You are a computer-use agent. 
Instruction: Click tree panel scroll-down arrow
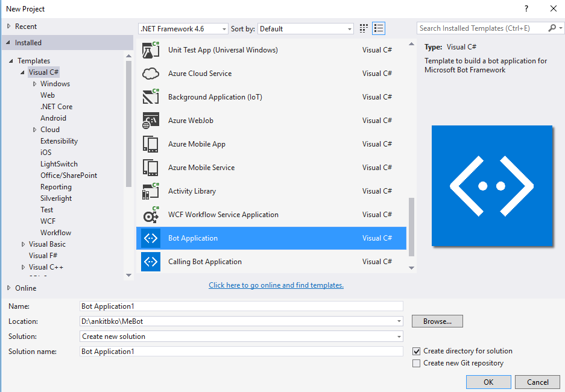128,275
